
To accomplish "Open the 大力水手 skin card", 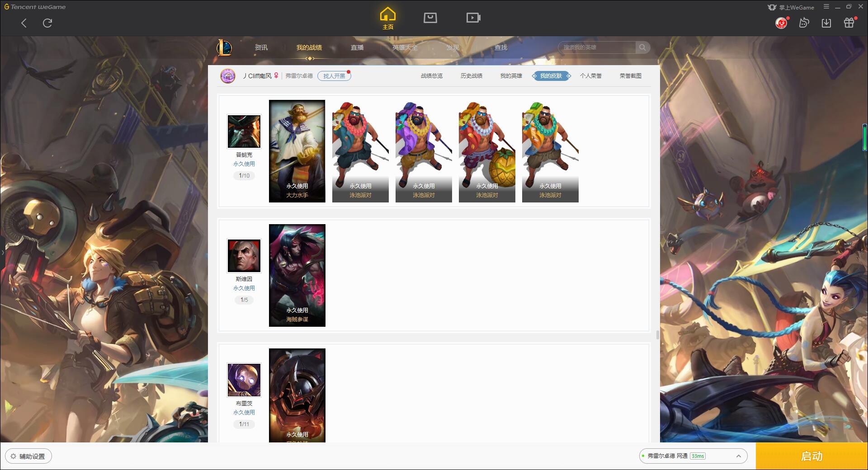I will tap(297, 151).
